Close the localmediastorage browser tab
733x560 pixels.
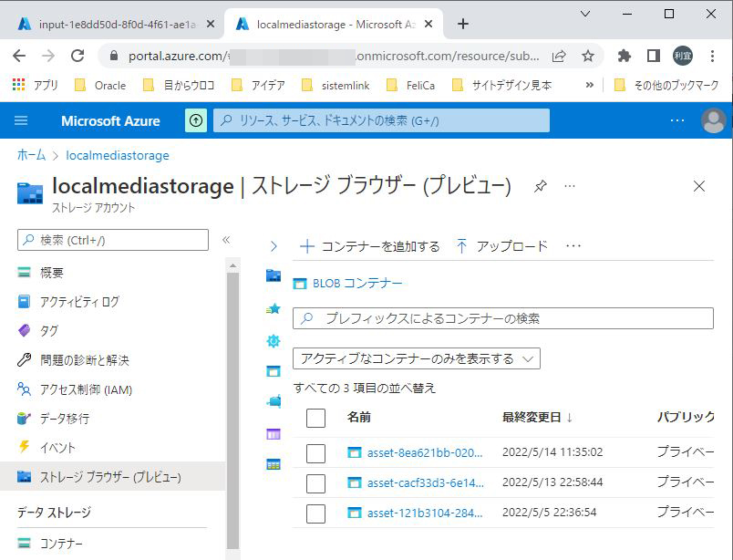(428, 24)
